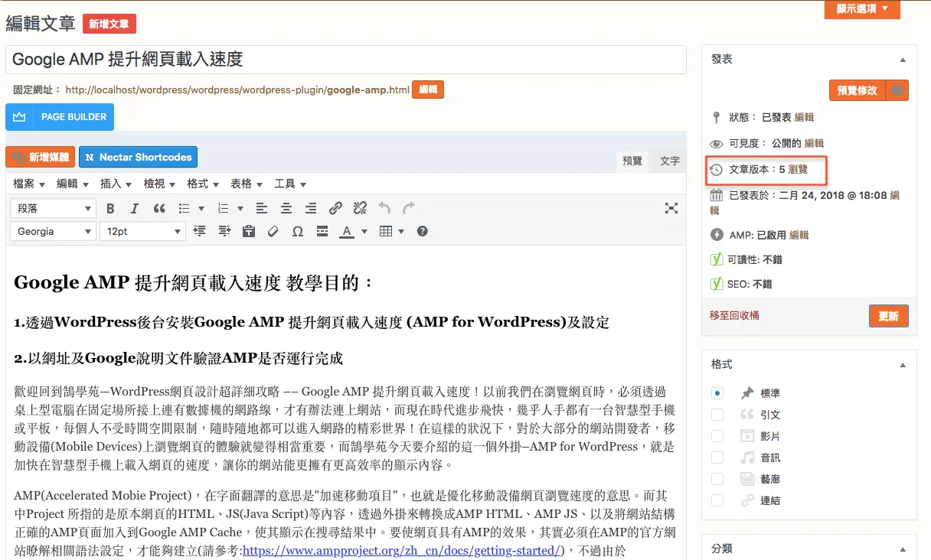The image size is (931, 560).
Task: Insert a link with the chain icon
Action: (x=335, y=208)
